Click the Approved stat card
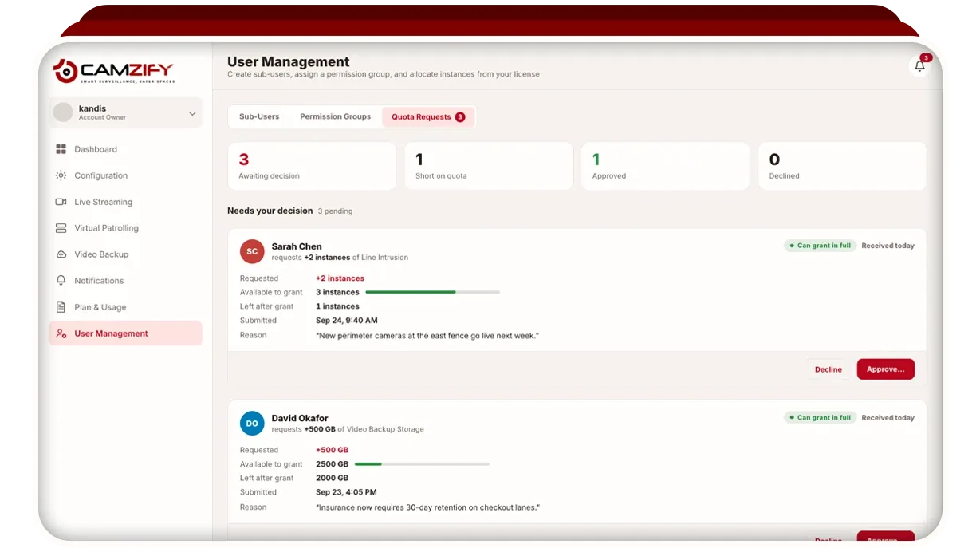This screenshot has height=552, width=980. [x=665, y=166]
